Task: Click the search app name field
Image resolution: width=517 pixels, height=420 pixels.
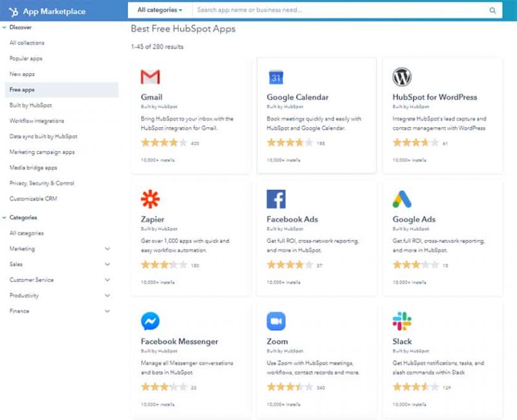Action: tap(340, 10)
